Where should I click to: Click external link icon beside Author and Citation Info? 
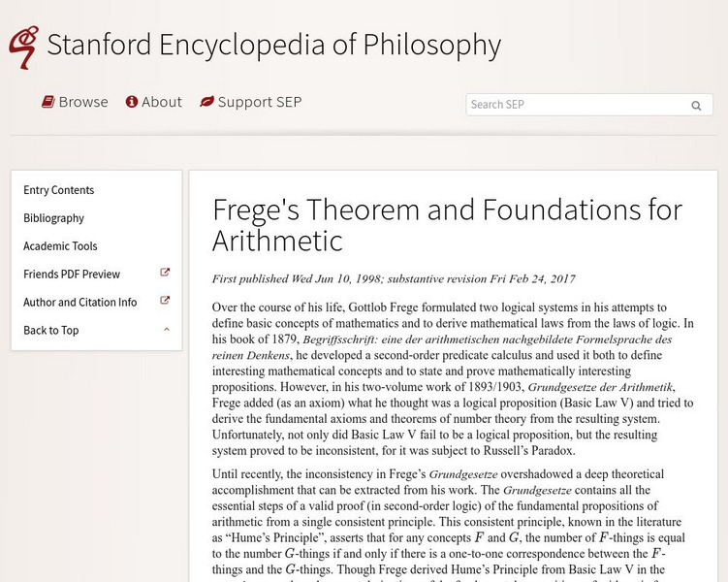pos(165,302)
